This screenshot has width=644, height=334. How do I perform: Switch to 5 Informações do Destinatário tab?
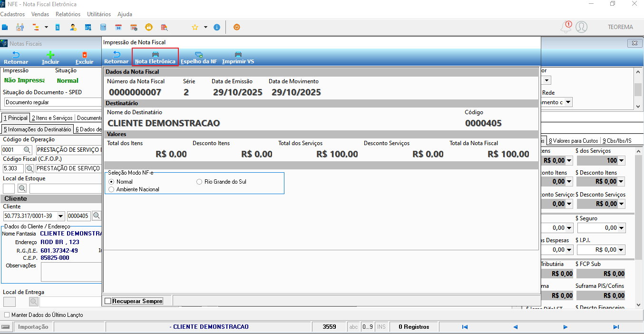(38, 129)
